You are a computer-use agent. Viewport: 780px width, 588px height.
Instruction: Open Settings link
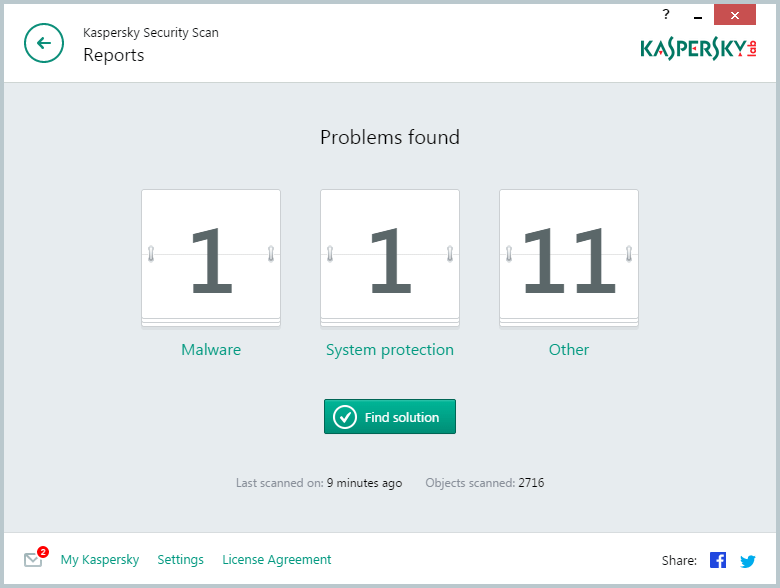point(181,560)
